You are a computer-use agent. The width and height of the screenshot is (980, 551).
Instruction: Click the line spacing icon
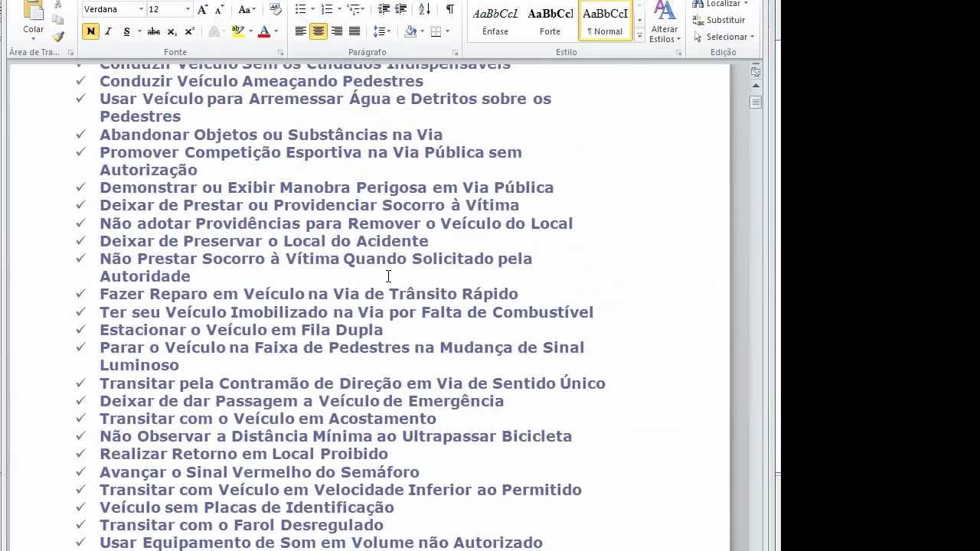379,31
